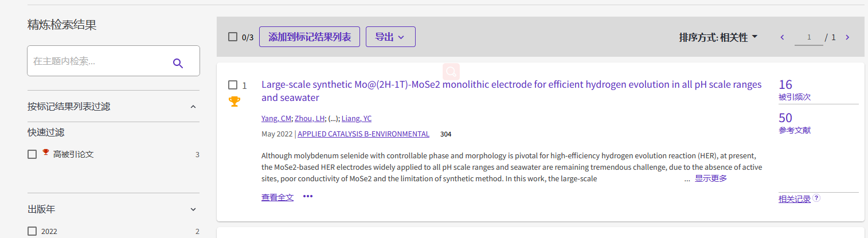Open the APPLIED CATALYSIS B-ENVIRONMENTAL journal link

(363, 134)
